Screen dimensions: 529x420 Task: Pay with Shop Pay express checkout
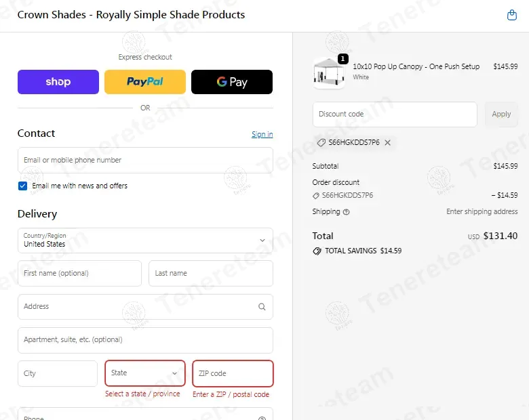pos(58,82)
